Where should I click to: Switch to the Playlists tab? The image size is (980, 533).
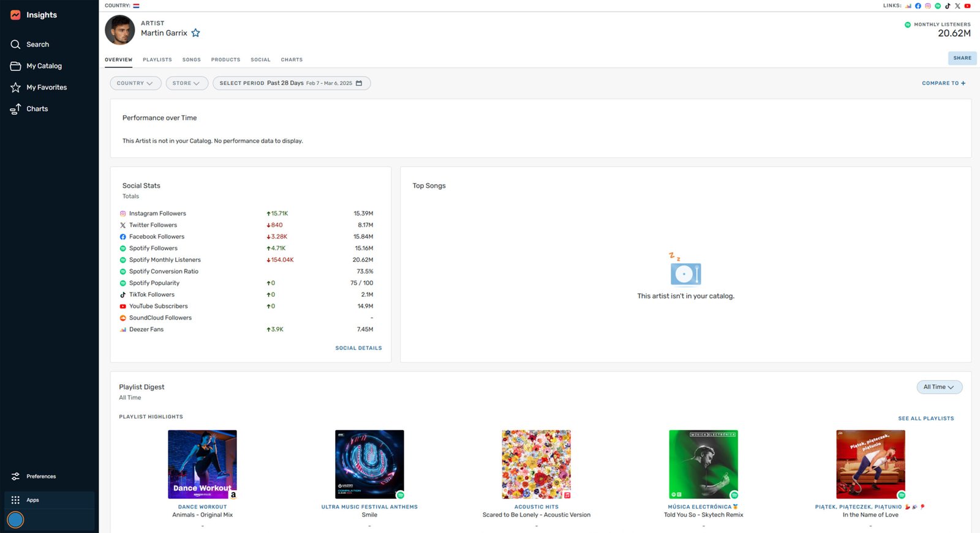(157, 60)
